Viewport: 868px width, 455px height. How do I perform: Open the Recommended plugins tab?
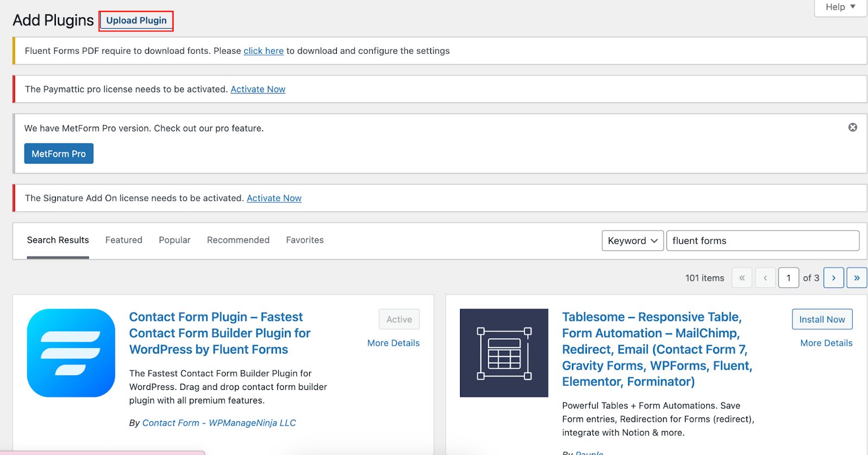point(238,240)
